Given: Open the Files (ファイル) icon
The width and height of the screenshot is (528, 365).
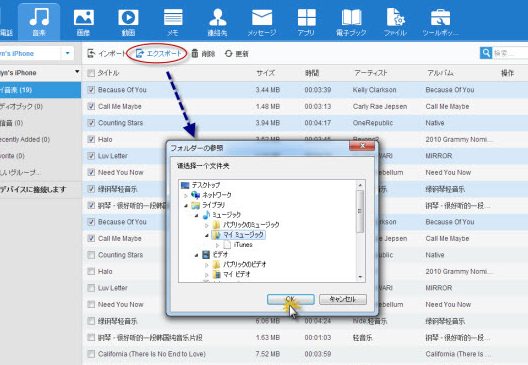Looking at the screenshot, I should (395, 17).
